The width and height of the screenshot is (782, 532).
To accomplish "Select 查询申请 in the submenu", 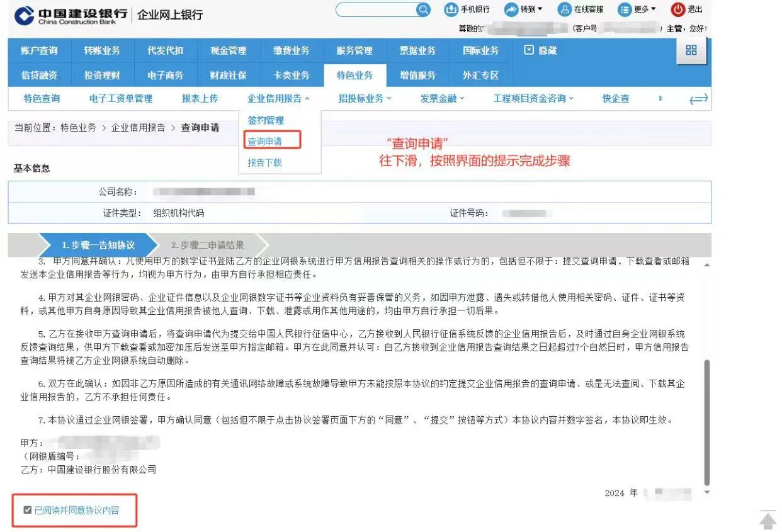I will click(x=265, y=141).
